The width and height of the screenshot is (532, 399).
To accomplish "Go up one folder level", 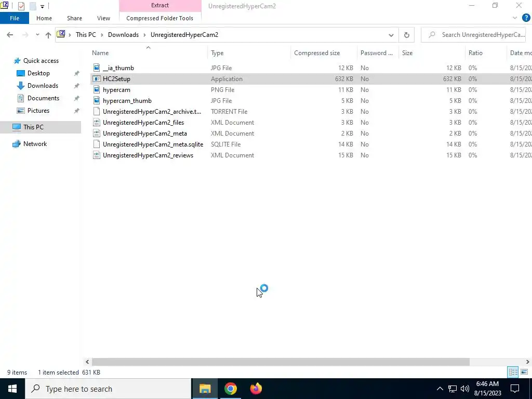I will [x=48, y=35].
